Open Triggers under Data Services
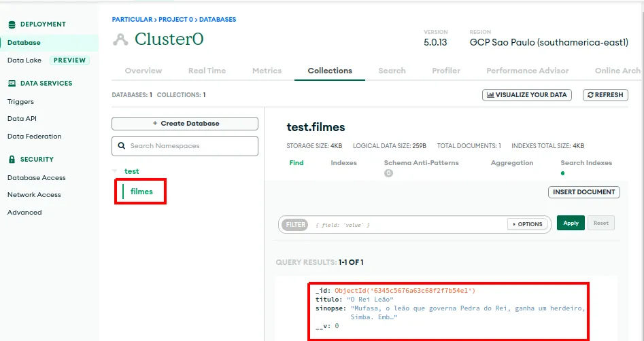Viewport: 644px width, 341px height. click(20, 102)
